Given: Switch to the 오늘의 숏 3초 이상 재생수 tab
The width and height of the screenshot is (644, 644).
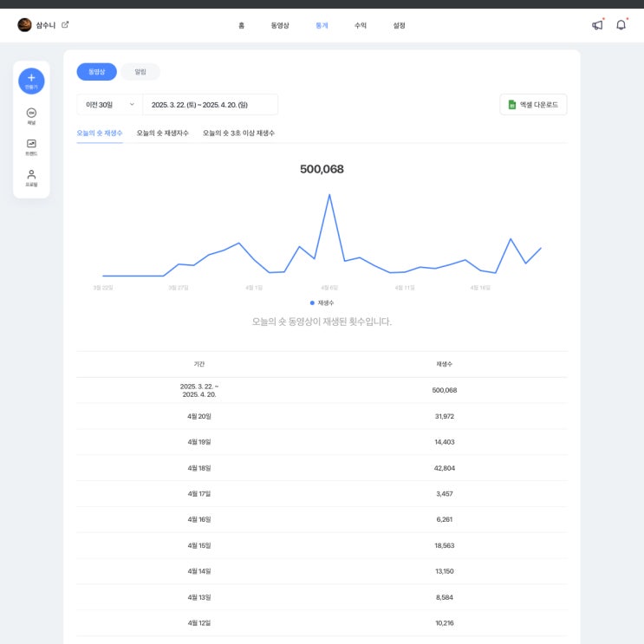Looking at the screenshot, I should (x=238, y=133).
